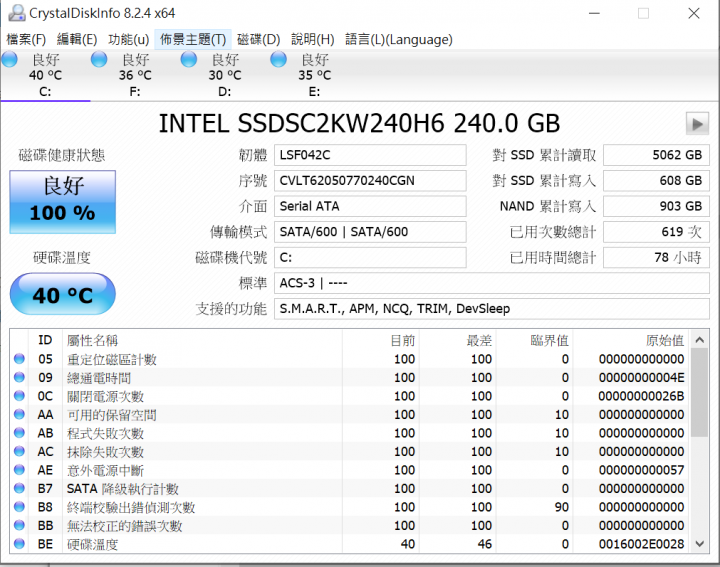
Task: Click status dot for attribute 05
Action: 19,359
